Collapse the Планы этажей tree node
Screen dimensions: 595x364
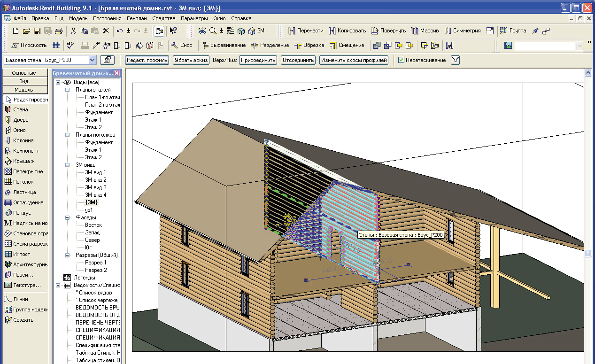(x=67, y=90)
